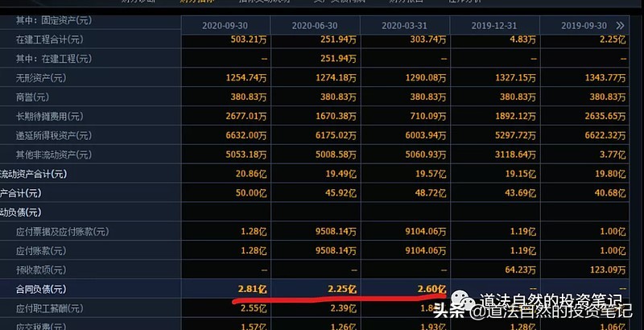644x330 pixels.
Task: Click the 64.23万 advance receipts value
Action: 515,270
